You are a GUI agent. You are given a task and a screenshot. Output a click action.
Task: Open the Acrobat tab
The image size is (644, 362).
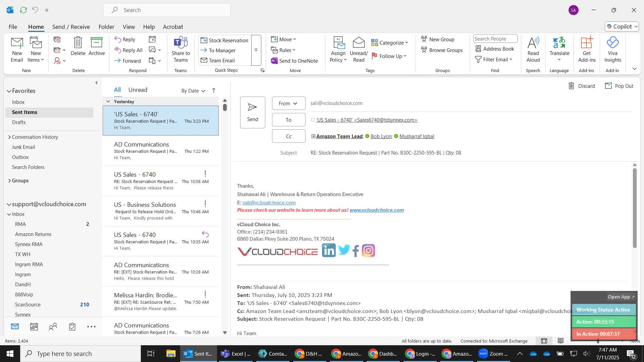[x=173, y=26]
